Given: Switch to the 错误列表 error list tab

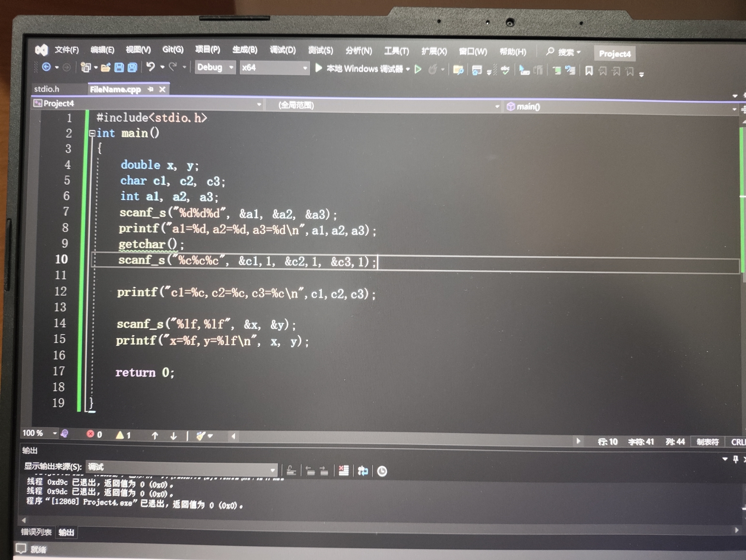Looking at the screenshot, I should pyautogui.click(x=36, y=532).
